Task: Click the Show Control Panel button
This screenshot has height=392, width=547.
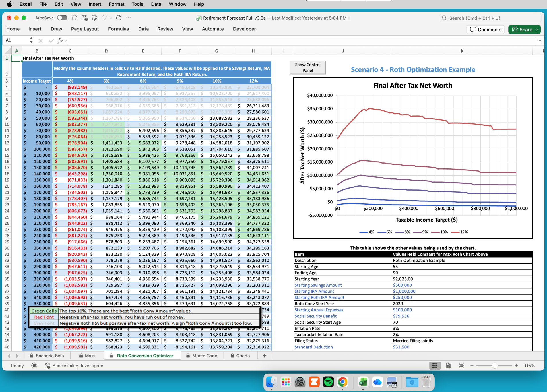Action: click(308, 67)
